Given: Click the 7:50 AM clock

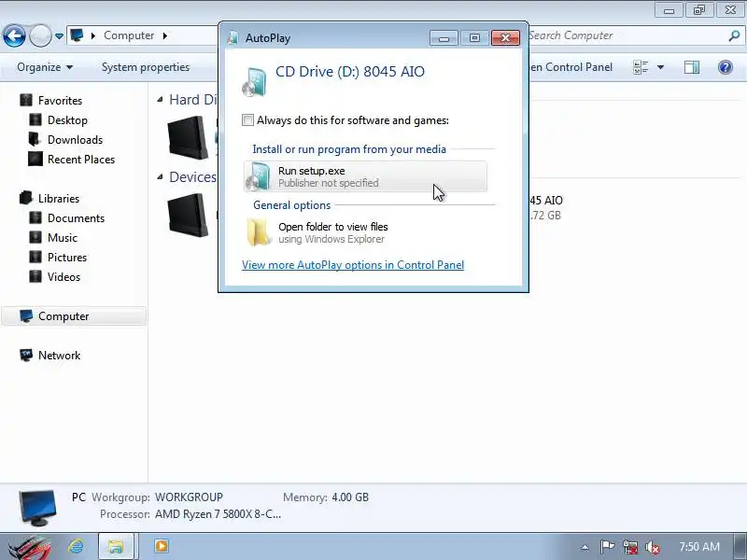Looking at the screenshot, I should pos(699,547).
